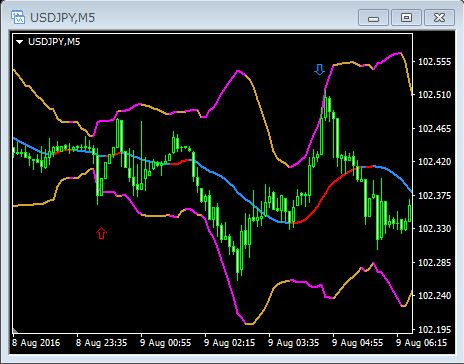Click the 102.465 price label
This screenshot has width=464, height=364.
[x=434, y=129]
